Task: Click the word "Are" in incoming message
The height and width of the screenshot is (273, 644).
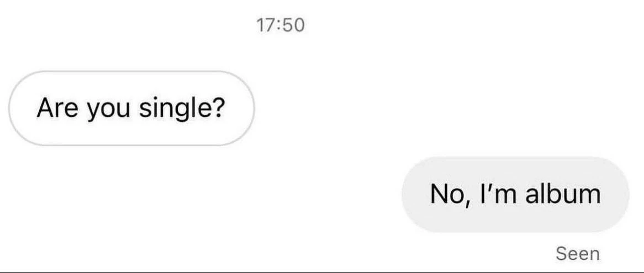Action: (55, 108)
